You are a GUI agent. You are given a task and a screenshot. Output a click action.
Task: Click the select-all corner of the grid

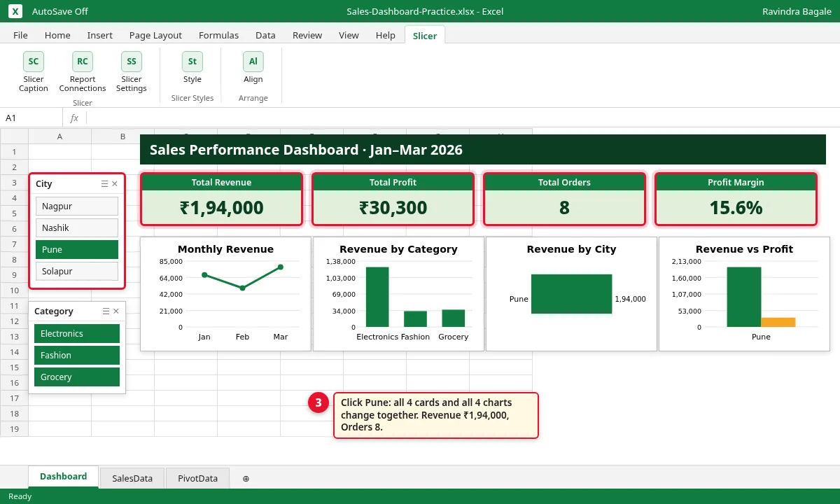pyautogui.click(x=14, y=136)
